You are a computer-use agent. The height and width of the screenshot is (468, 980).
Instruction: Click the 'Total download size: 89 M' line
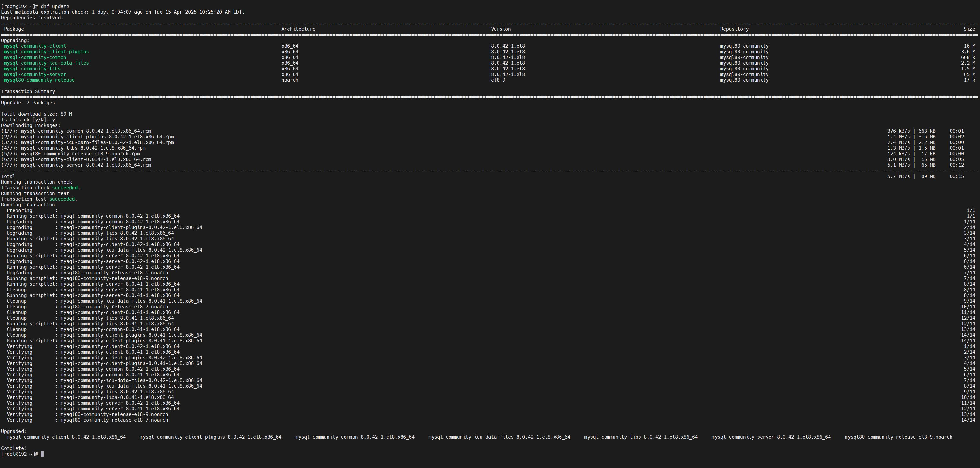[37, 114]
